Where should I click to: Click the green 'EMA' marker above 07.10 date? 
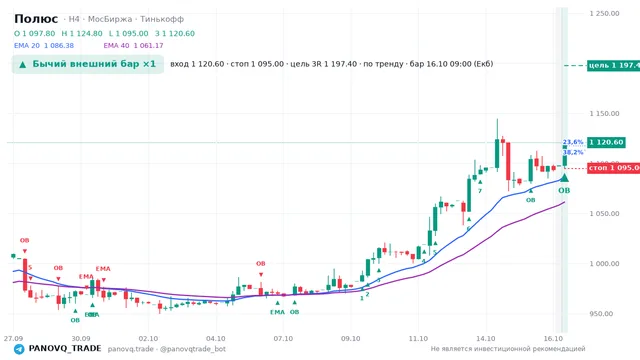click(x=277, y=312)
